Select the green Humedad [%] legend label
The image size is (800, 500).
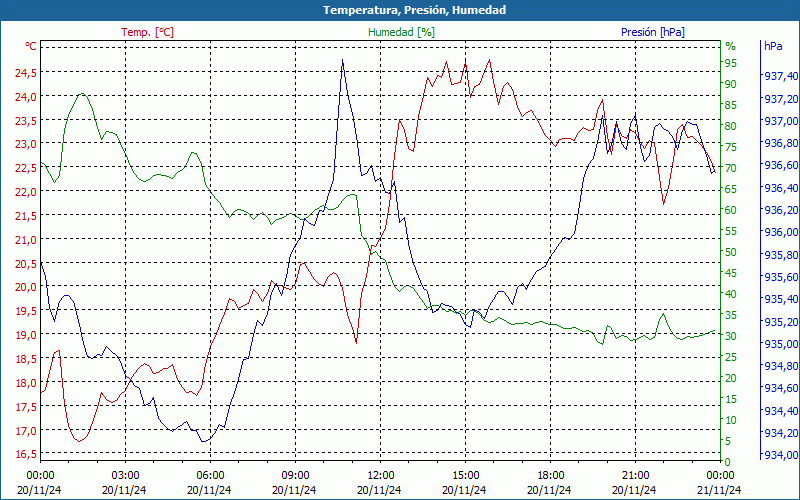[401, 32]
